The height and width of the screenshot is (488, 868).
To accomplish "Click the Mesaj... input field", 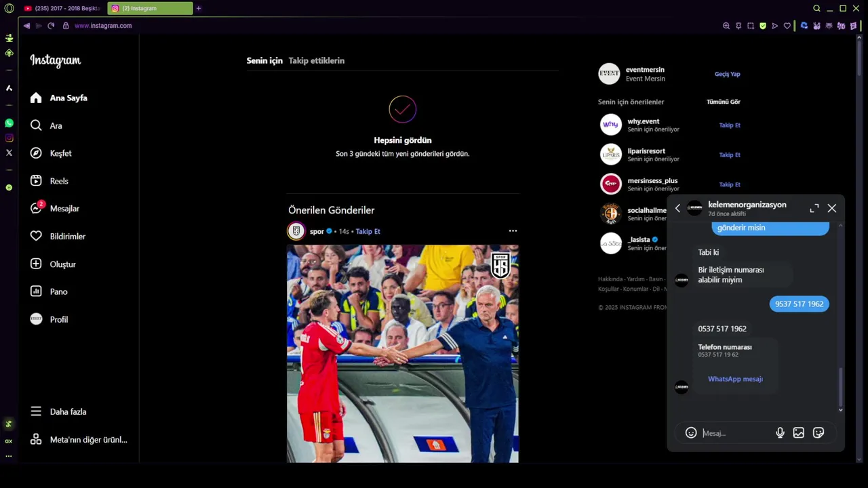I will point(735,433).
